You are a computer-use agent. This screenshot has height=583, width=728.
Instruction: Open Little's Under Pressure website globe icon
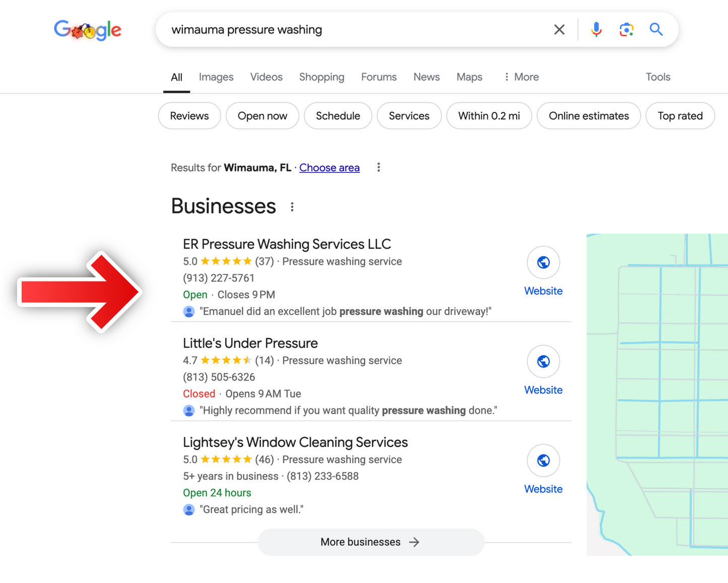click(543, 361)
